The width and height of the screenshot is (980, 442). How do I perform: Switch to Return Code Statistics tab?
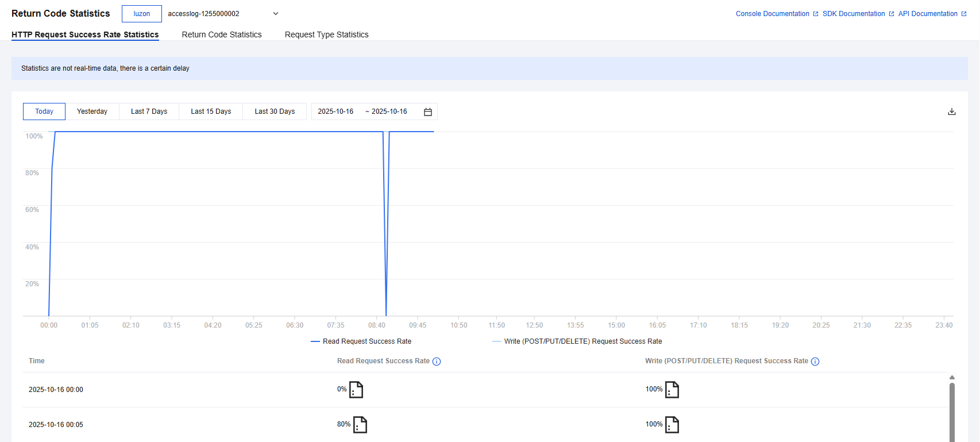222,34
